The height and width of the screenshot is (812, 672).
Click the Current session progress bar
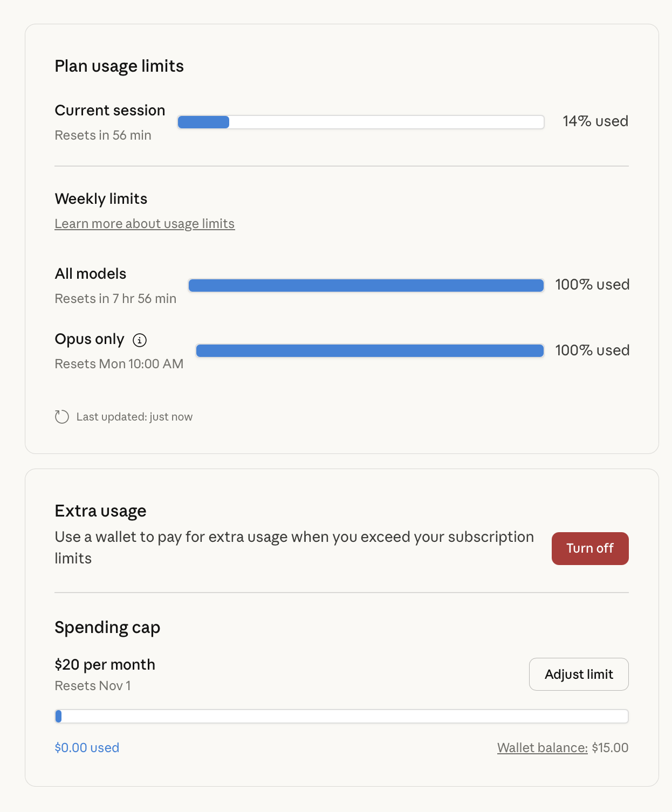coord(360,122)
